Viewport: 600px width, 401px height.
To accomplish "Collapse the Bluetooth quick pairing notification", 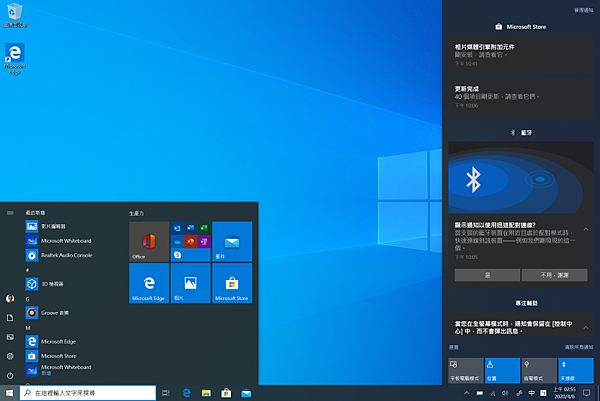I will pos(586,230).
